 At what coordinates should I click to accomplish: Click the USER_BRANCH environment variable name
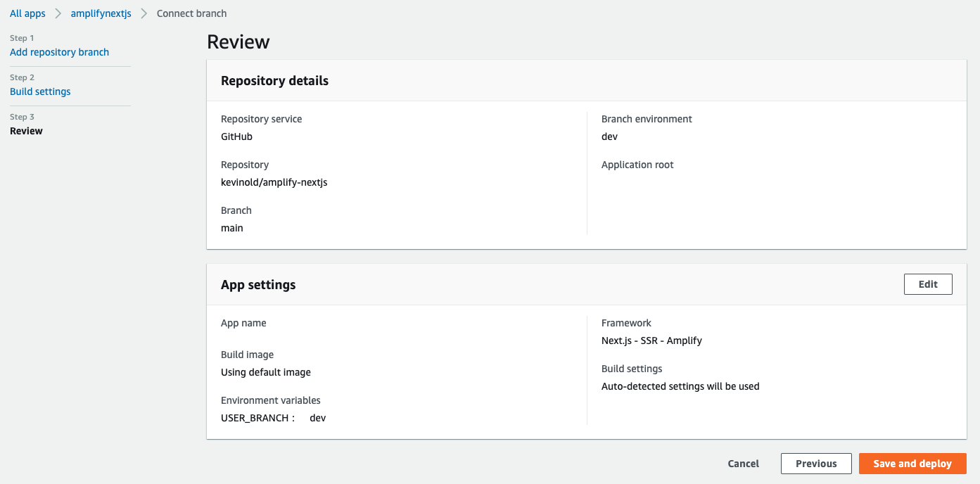(x=255, y=418)
